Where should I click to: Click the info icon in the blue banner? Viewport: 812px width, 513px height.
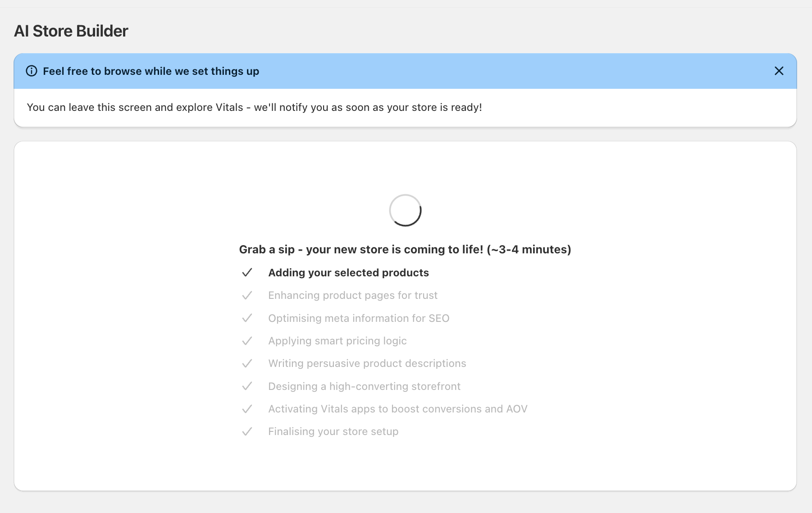coord(32,71)
